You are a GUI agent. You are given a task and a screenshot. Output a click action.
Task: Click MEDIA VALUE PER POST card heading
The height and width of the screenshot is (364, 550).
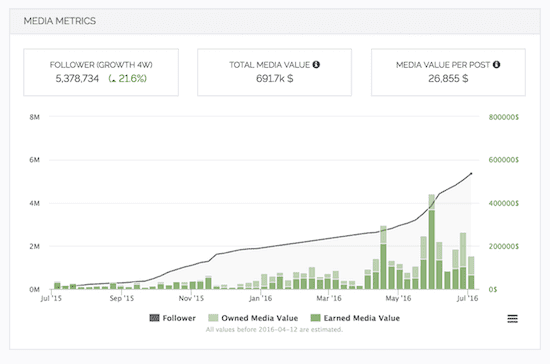[443, 65]
